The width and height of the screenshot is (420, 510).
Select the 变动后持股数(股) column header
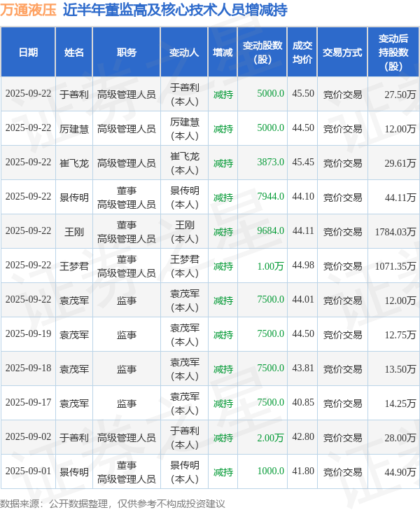[393, 53]
